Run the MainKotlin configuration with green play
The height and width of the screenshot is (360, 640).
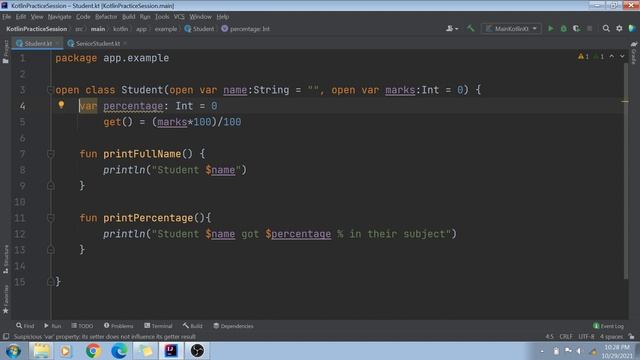click(551, 29)
